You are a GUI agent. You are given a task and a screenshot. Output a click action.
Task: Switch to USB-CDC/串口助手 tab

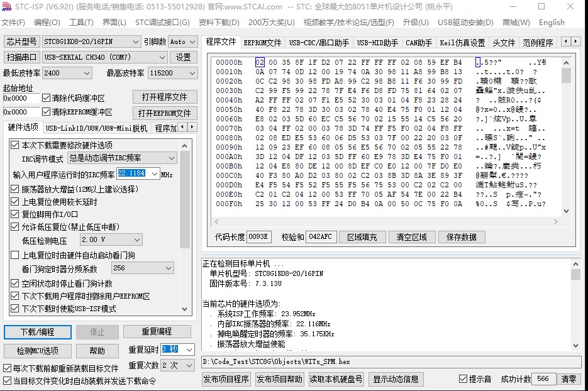point(319,43)
